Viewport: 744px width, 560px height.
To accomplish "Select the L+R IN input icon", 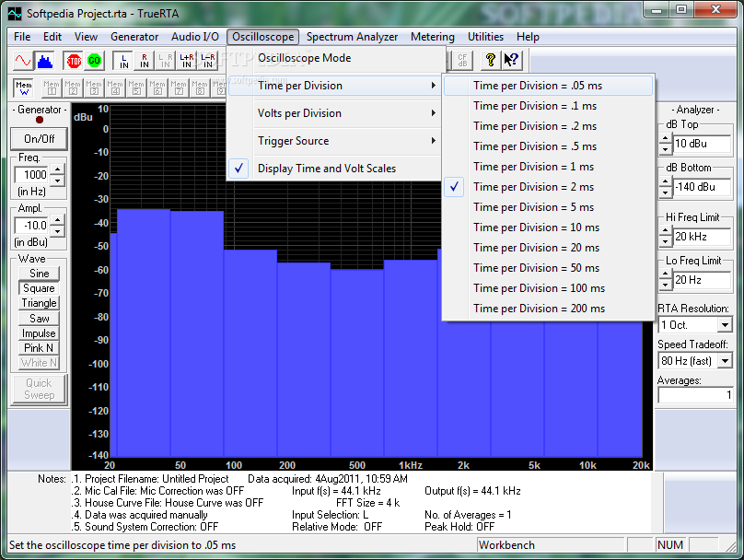I will [x=187, y=61].
